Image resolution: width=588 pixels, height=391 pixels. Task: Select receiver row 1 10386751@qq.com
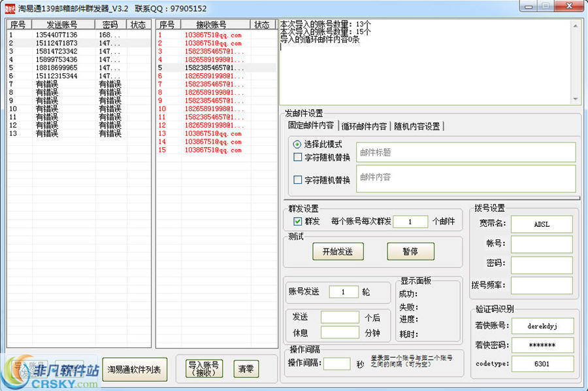216,35
